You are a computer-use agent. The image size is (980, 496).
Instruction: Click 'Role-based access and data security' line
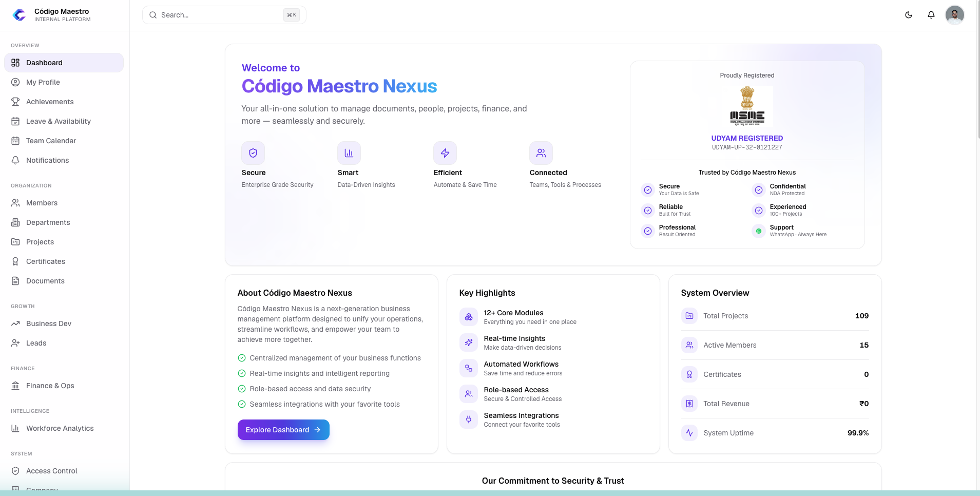click(310, 389)
